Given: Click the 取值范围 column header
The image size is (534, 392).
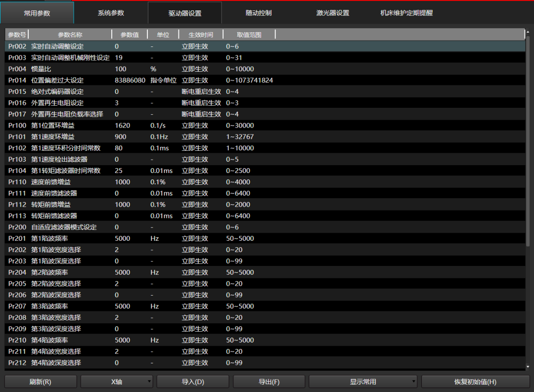Looking at the screenshot, I should (249, 35).
